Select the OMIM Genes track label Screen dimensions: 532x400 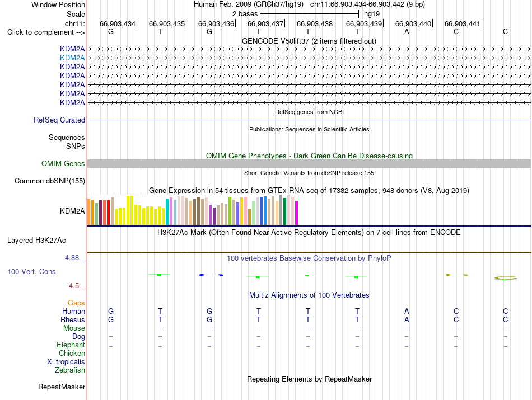(63, 164)
